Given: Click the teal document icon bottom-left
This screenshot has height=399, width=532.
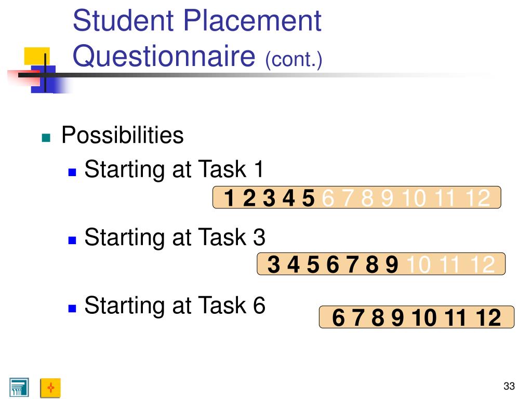Looking at the screenshot, I should [19, 387].
